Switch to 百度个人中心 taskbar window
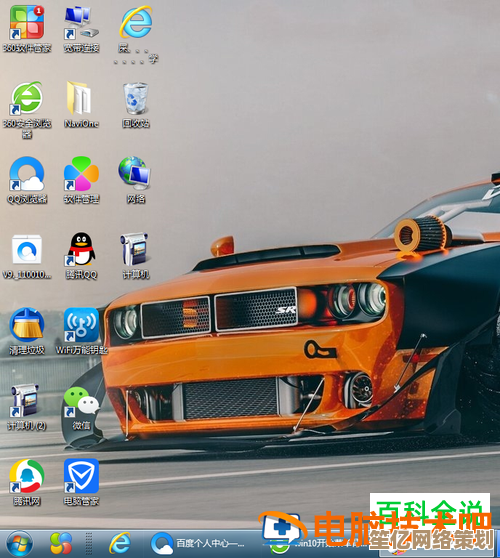Viewport: 500px width, 558px height. pyautogui.click(x=198, y=543)
